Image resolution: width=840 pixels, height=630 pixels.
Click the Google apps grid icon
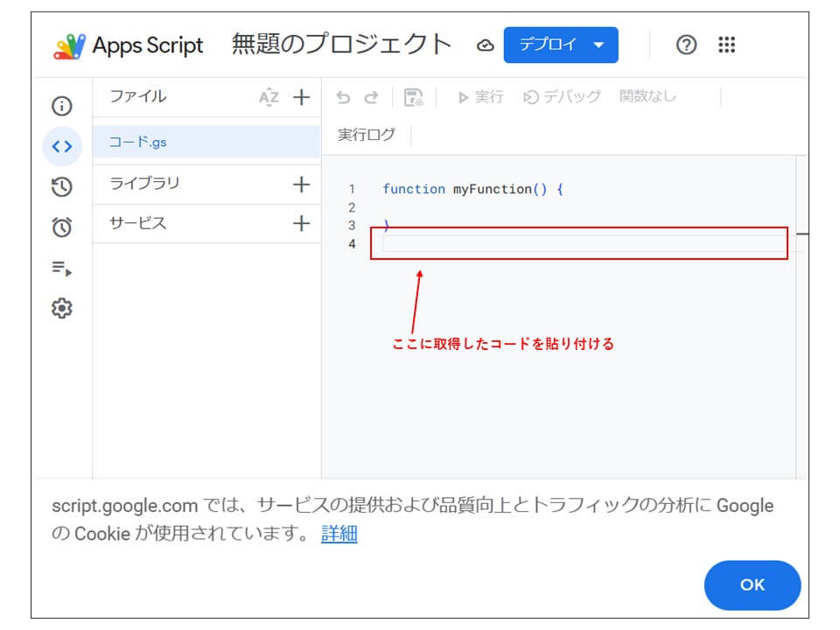coord(726,45)
